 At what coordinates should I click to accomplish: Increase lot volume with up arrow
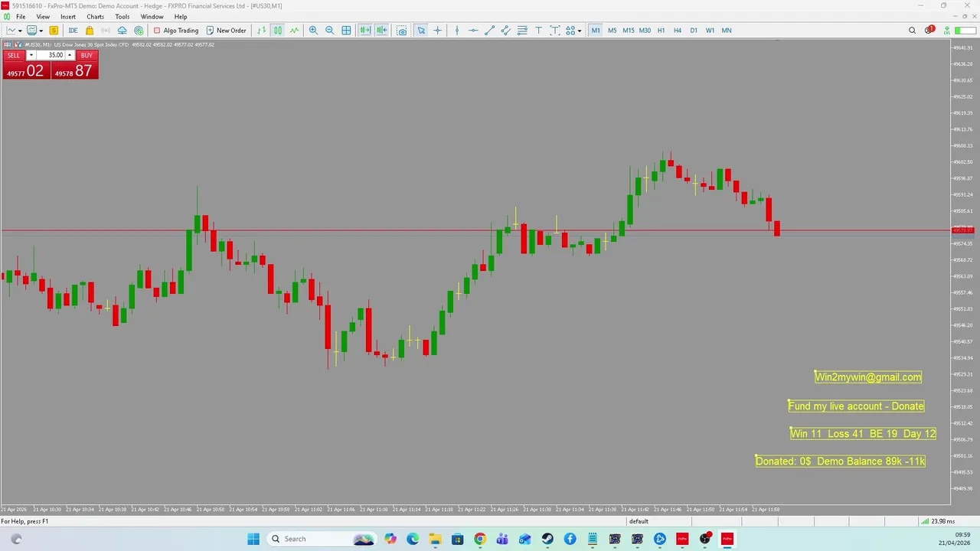tap(70, 55)
